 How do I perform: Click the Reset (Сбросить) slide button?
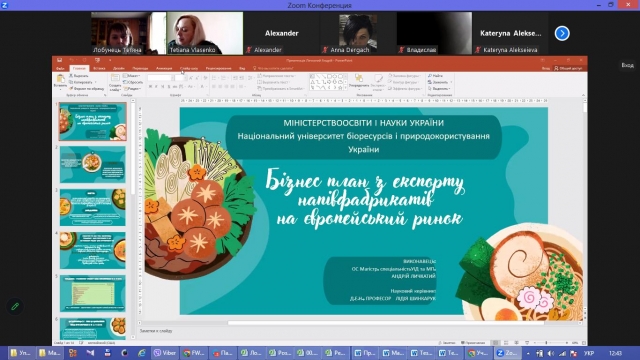tap(133, 82)
